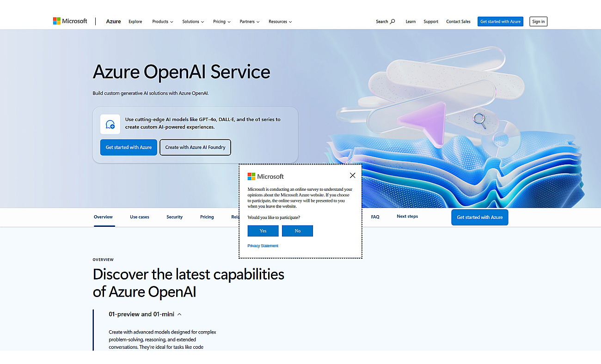Expand the Resources dropdown
The width and height of the screenshot is (601, 364).
click(x=280, y=22)
